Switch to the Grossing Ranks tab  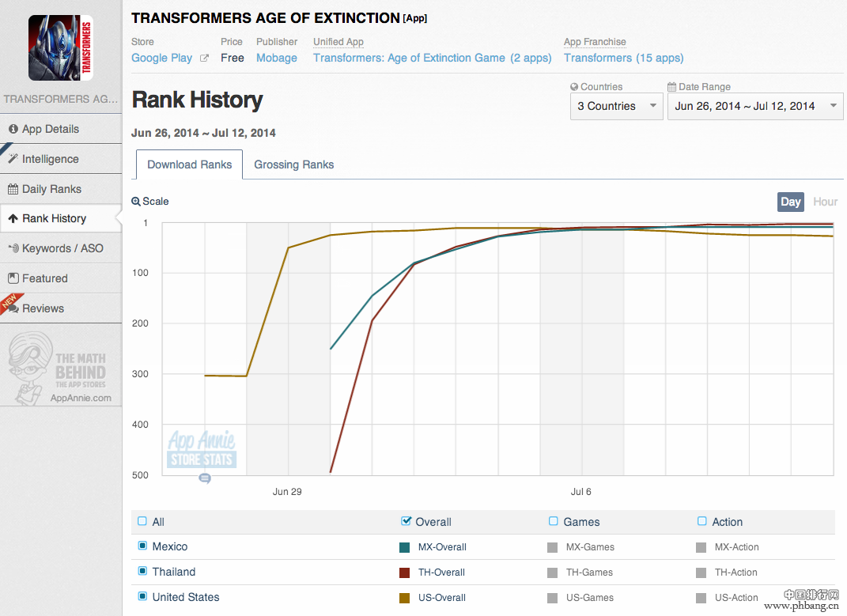pyautogui.click(x=293, y=164)
